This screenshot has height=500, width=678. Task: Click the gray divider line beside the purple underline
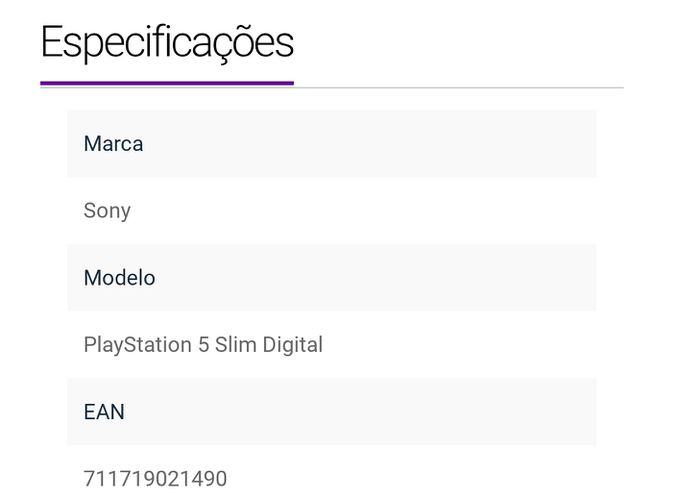pos(459,88)
